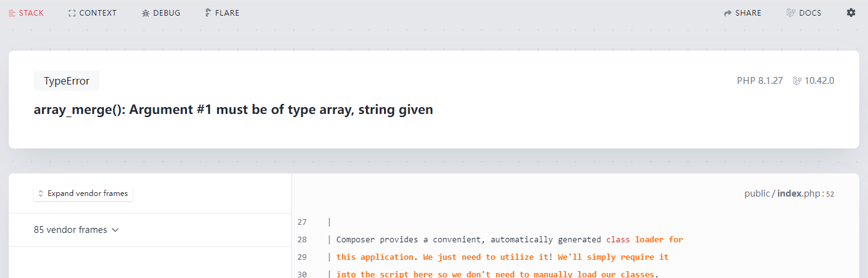Screen dimensions: 868x278
Task: Click chevron next to 85 vendor frames
Action: (115, 230)
